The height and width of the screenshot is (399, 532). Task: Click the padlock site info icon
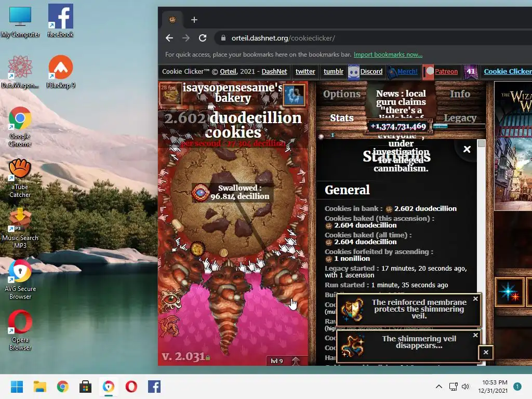coord(223,38)
